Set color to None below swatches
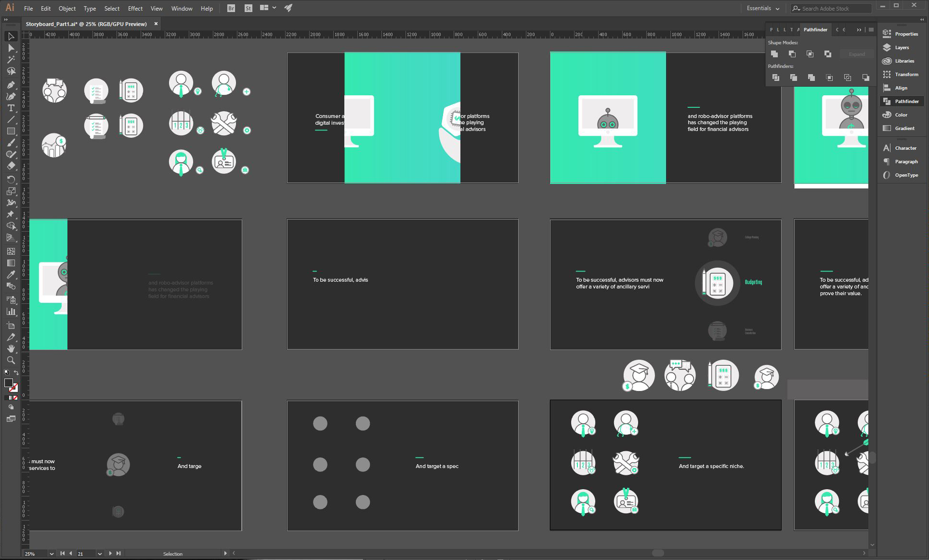 (15, 398)
